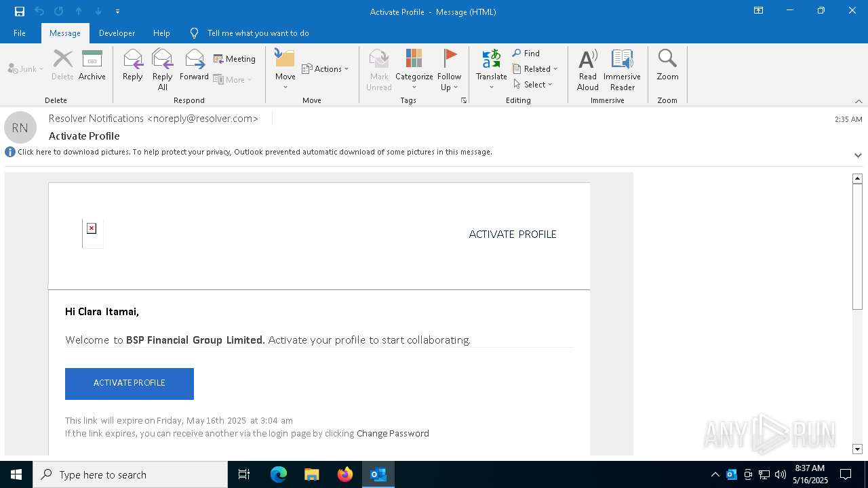This screenshot has width=868, height=488.
Task: Open the Customize Quick Access Toolbar dropdown
Action: (x=117, y=12)
